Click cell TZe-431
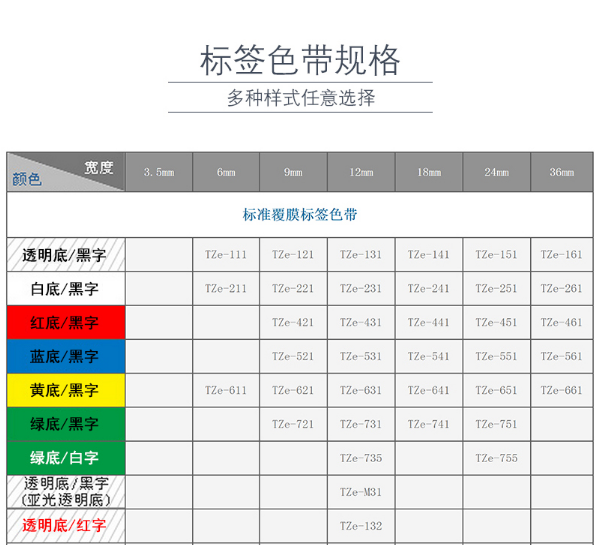 pos(361,322)
